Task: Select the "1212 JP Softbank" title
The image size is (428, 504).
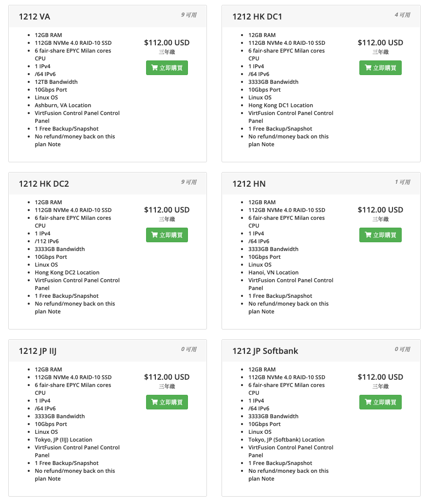Action: 265,351
